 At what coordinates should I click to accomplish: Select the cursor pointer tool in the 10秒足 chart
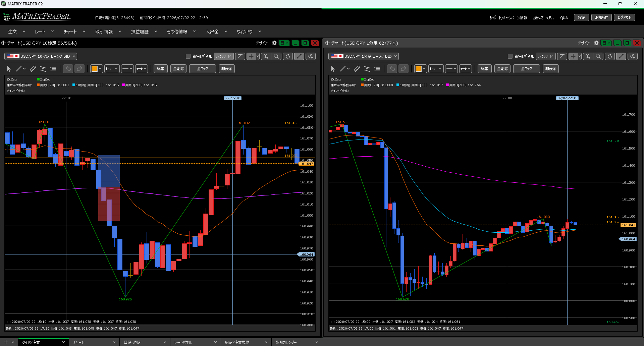[x=9, y=69]
